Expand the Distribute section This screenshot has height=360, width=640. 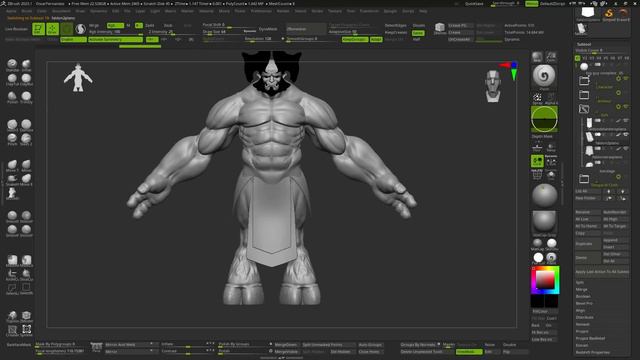(584, 317)
